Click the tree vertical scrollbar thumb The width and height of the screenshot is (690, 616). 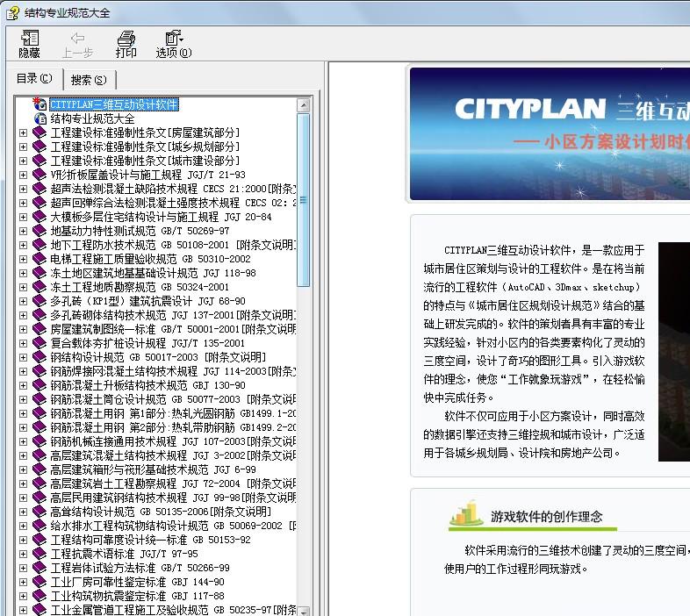point(303,200)
